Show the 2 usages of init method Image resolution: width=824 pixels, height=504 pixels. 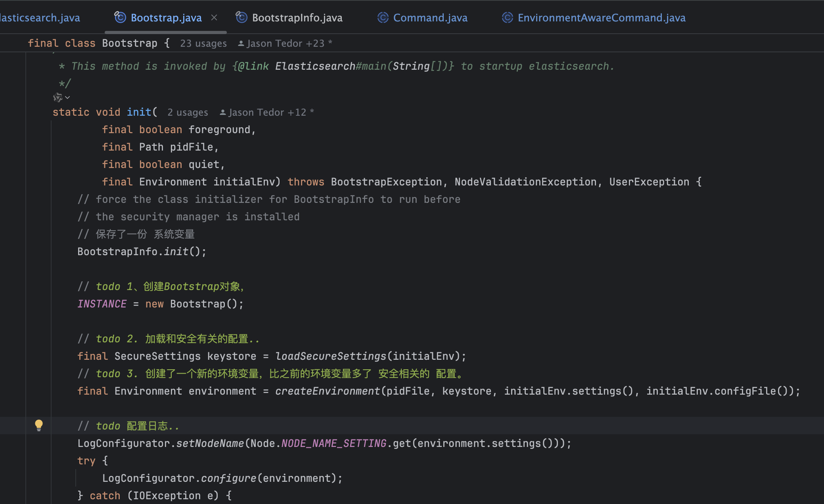click(188, 112)
